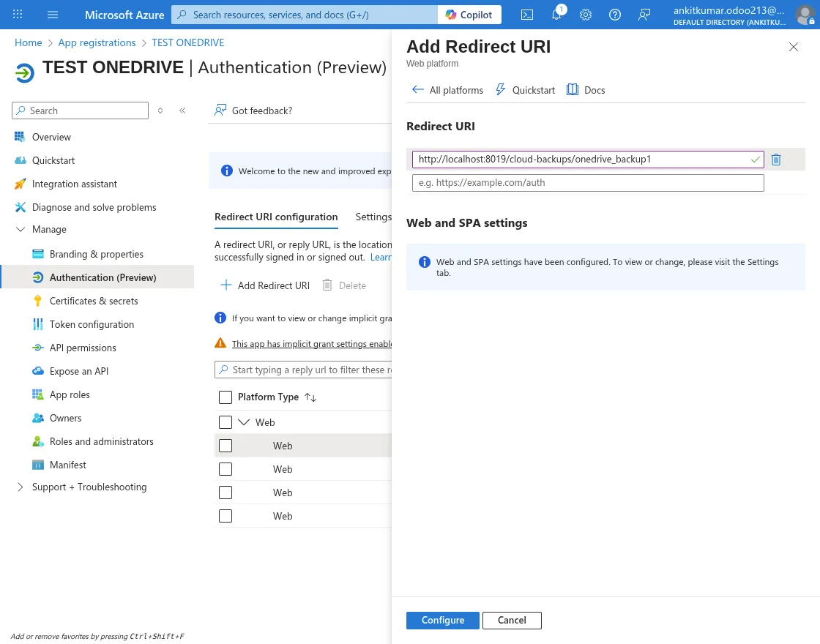Open the notifications bell
This screenshot has height=644, width=820.
tap(556, 15)
